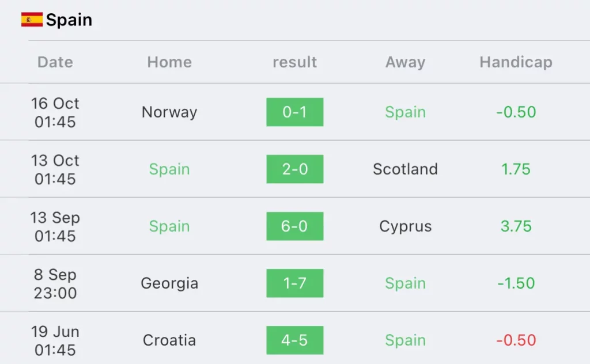
Task: Select the Spain section title
Action: coord(69,20)
